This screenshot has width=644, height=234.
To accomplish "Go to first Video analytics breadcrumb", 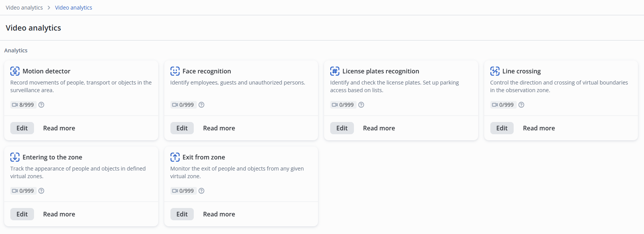I will [24, 8].
